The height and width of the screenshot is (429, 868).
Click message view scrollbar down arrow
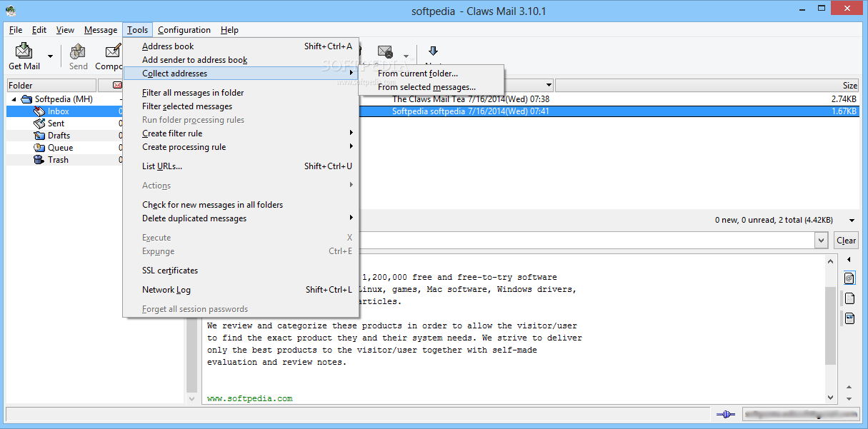(830, 398)
